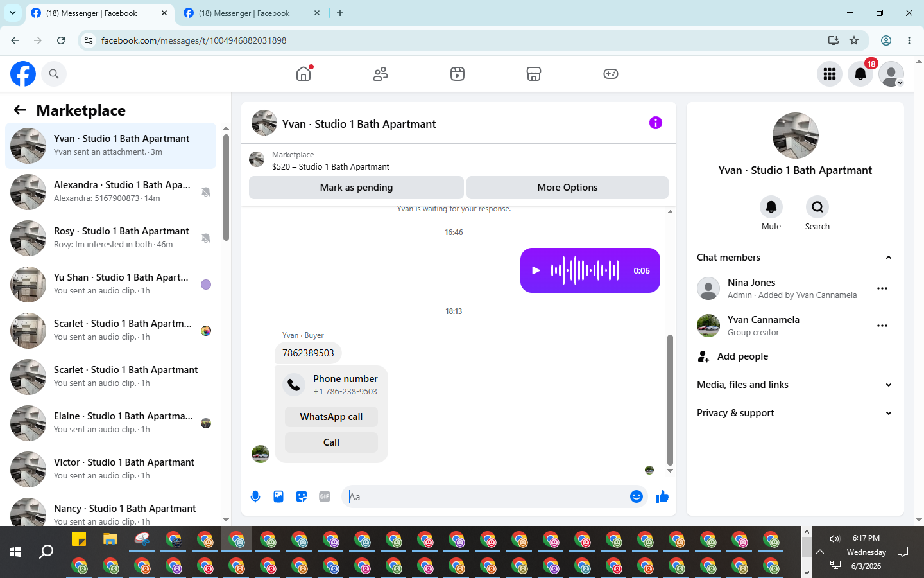The image size is (924, 578).
Task: Open the Friends icon in top navigation
Action: point(381,74)
